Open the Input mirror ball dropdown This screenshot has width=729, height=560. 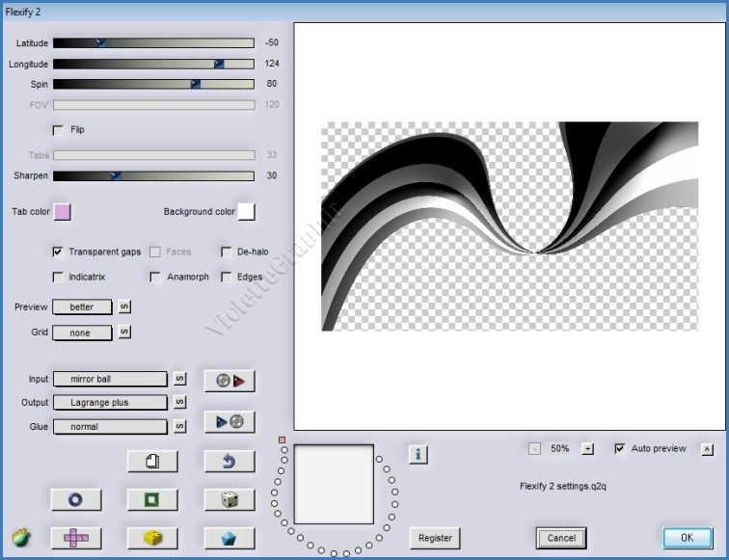click(110, 380)
